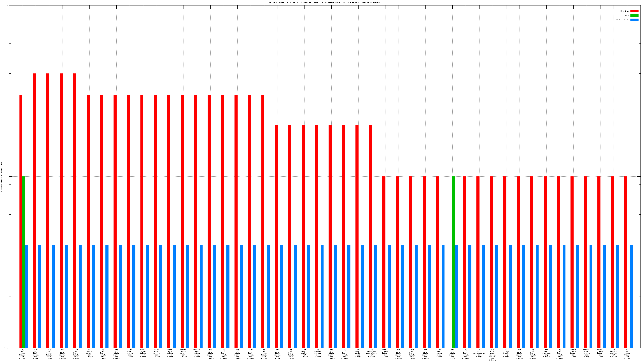Click the y-axis tick label '10'
The height and width of the screenshot is (362, 644).
[7, 5]
